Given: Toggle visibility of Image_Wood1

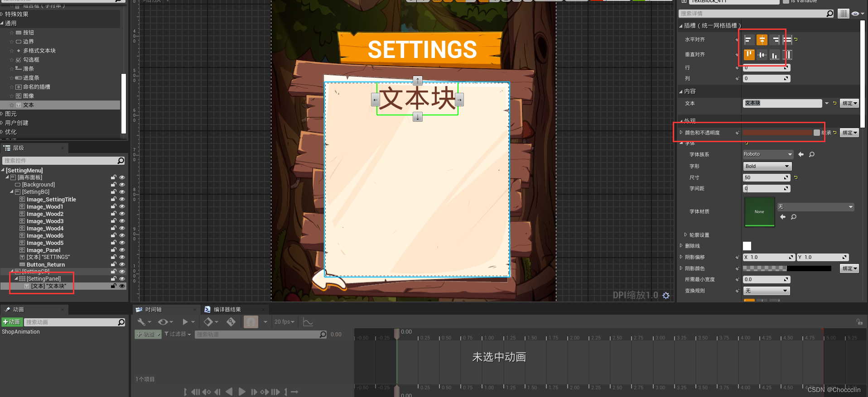Looking at the screenshot, I should (122, 206).
